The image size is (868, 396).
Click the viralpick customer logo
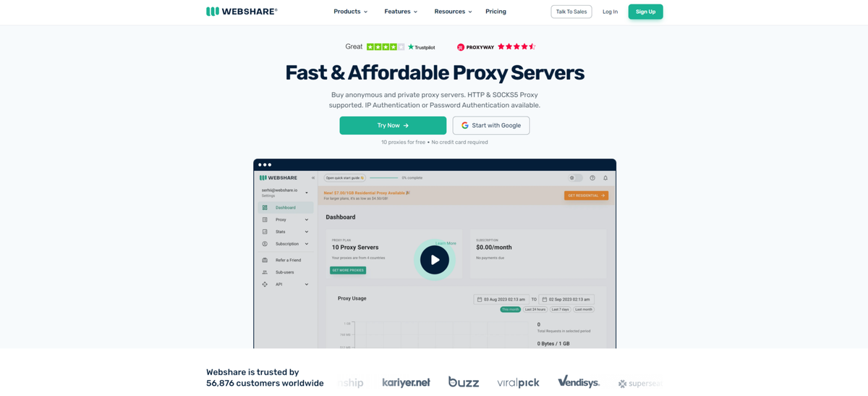(518, 382)
